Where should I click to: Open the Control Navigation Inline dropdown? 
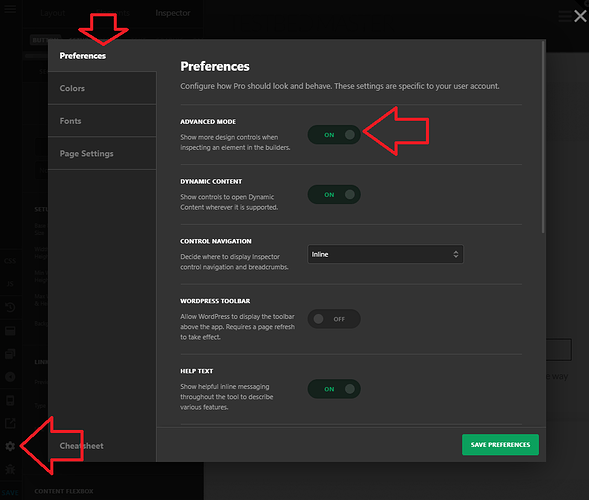pyautogui.click(x=385, y=254)
